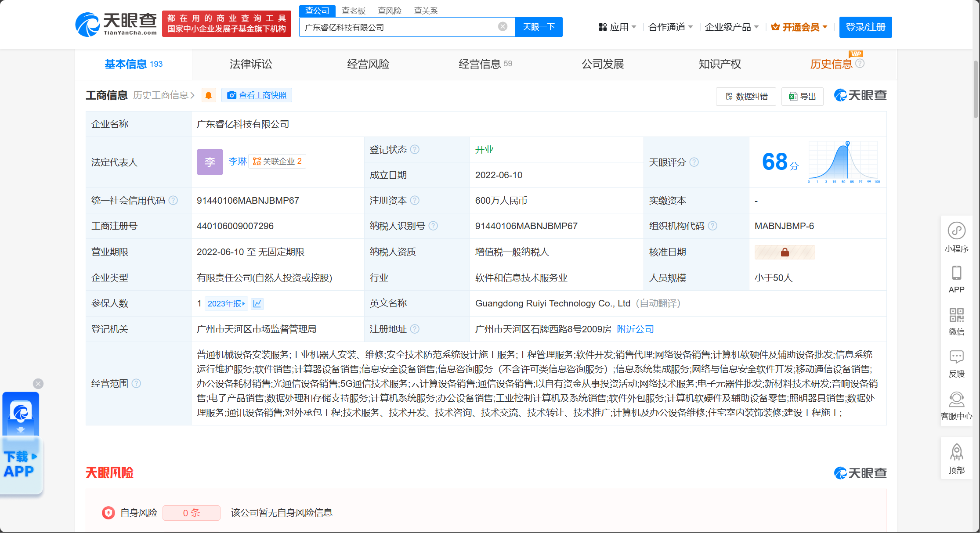980x533 pixels.
Task: Click the 天眼评分 score distribution chart
Action: point(844,162)
